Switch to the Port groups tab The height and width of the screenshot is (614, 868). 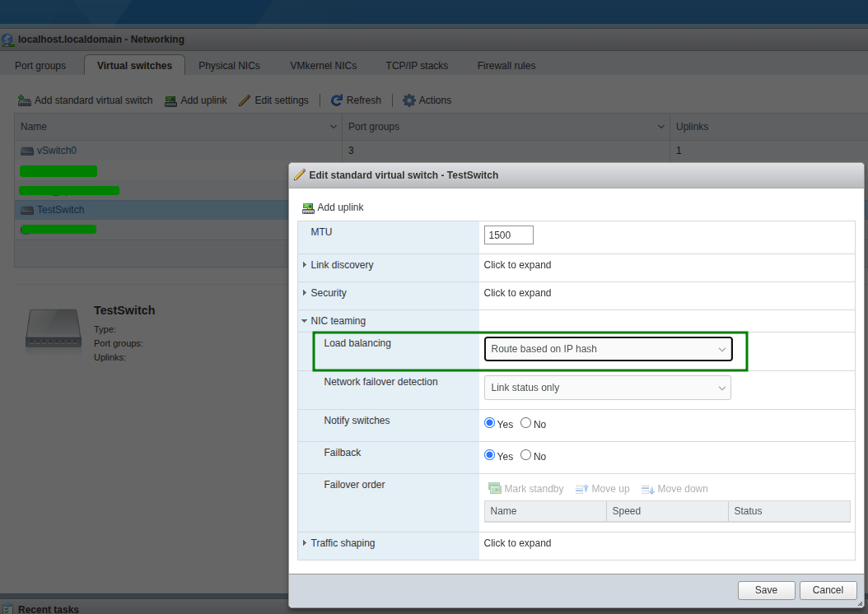pos(40,66)
